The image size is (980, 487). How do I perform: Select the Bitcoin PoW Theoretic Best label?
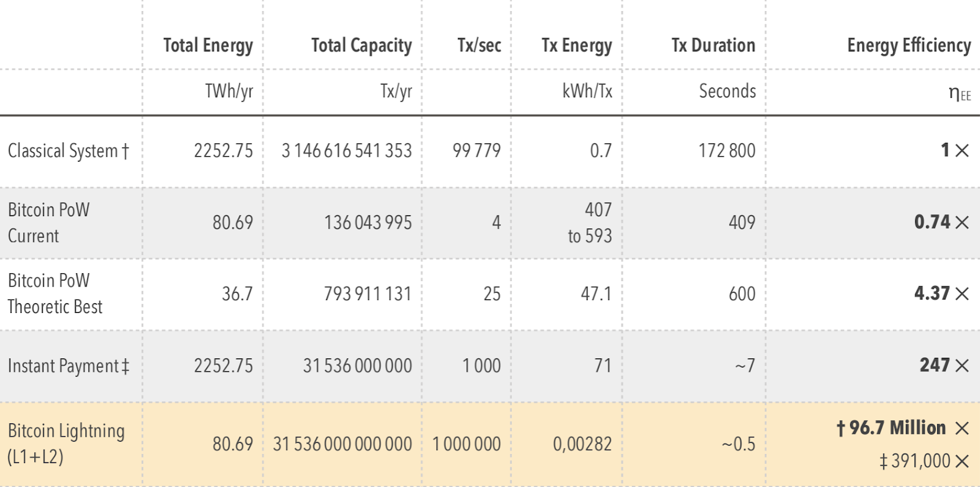pyautogui.click(x=55, y=293)
